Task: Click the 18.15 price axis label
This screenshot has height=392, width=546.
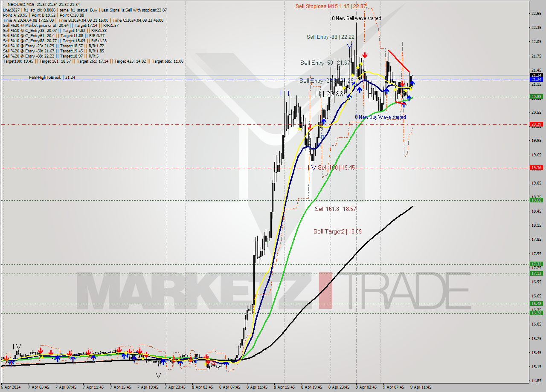Action: [x=537, y=225]
